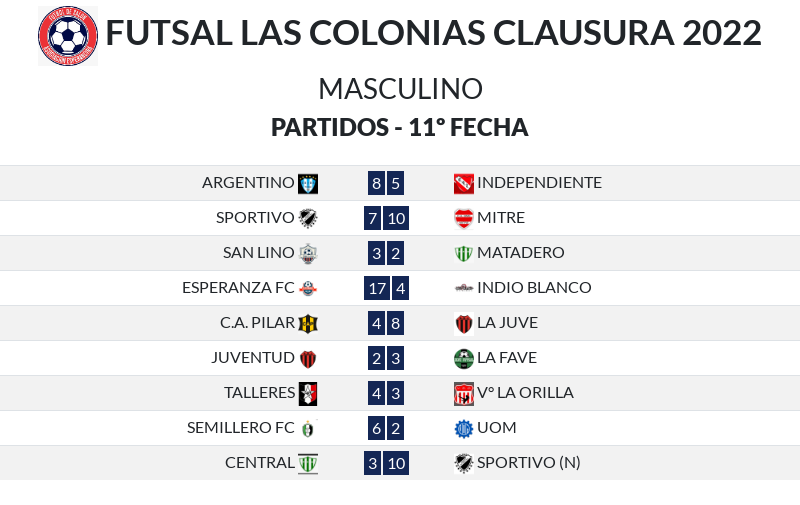Click the Argentino team crest

(x=308, y=183)
